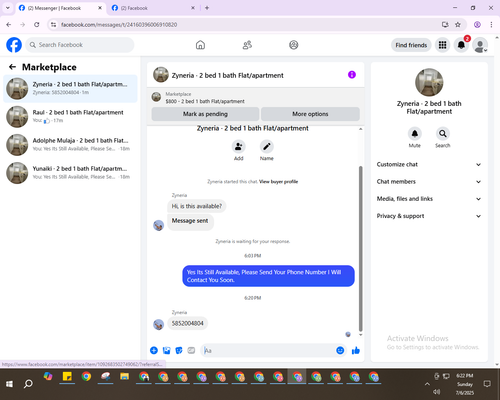Open the Facebook home logo
The image size is (500, 400).
click(14, 45)
